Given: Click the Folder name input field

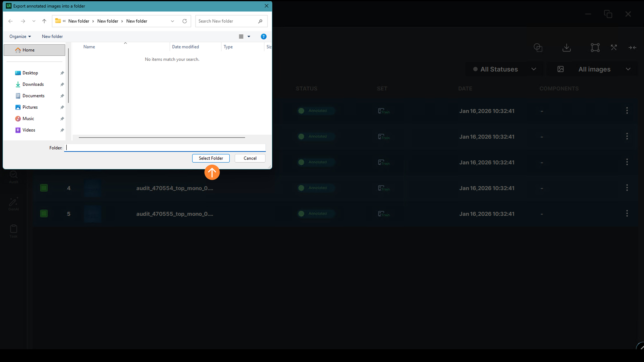Looking at the screenshot, I should pos(165,148).
